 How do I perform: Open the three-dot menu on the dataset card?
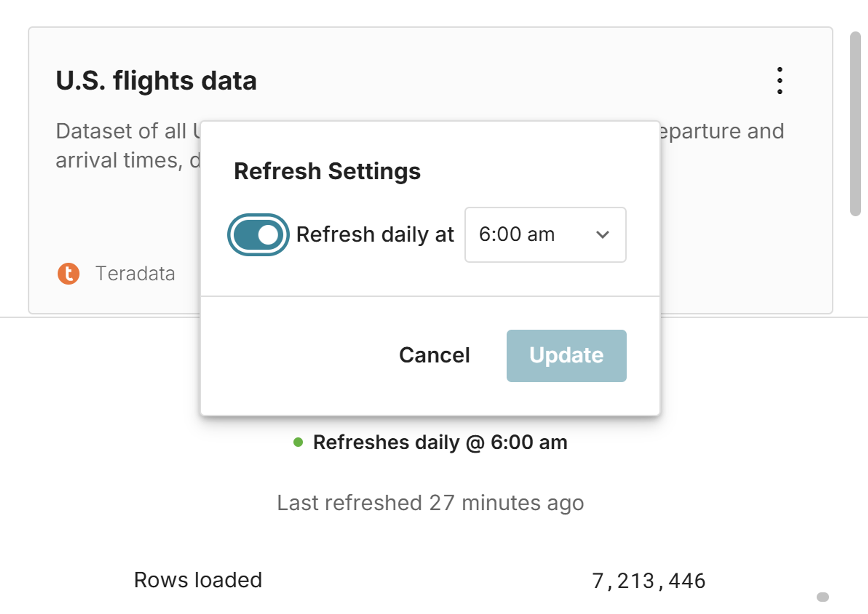point(780,80)
